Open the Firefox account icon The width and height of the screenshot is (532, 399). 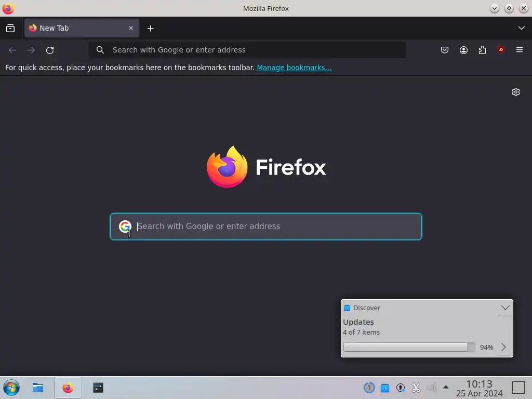pos(463,50)
